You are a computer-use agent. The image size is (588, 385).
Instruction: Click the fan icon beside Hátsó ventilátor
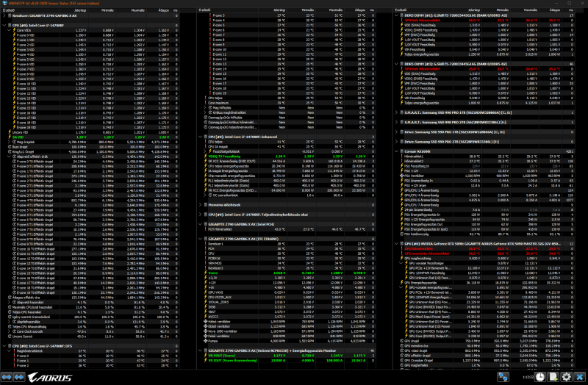point(206,322)
